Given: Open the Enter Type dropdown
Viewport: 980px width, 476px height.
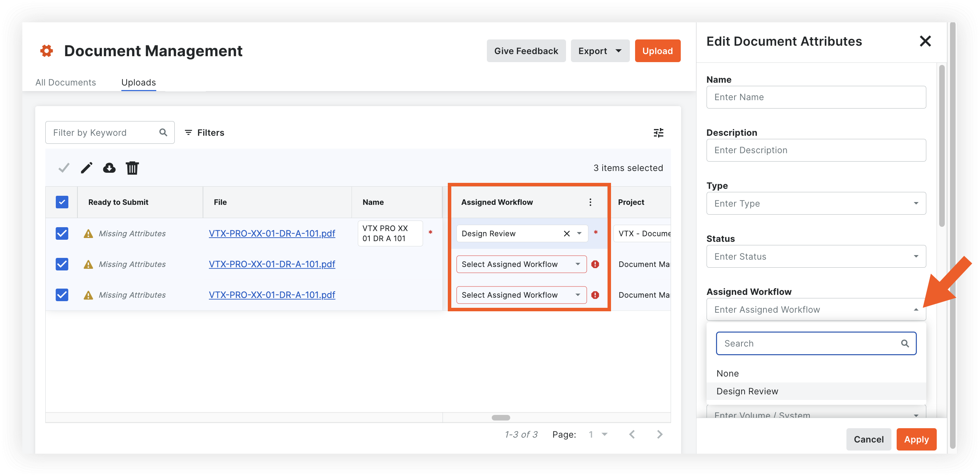Looking at the screenshot, I should point(816,203).
